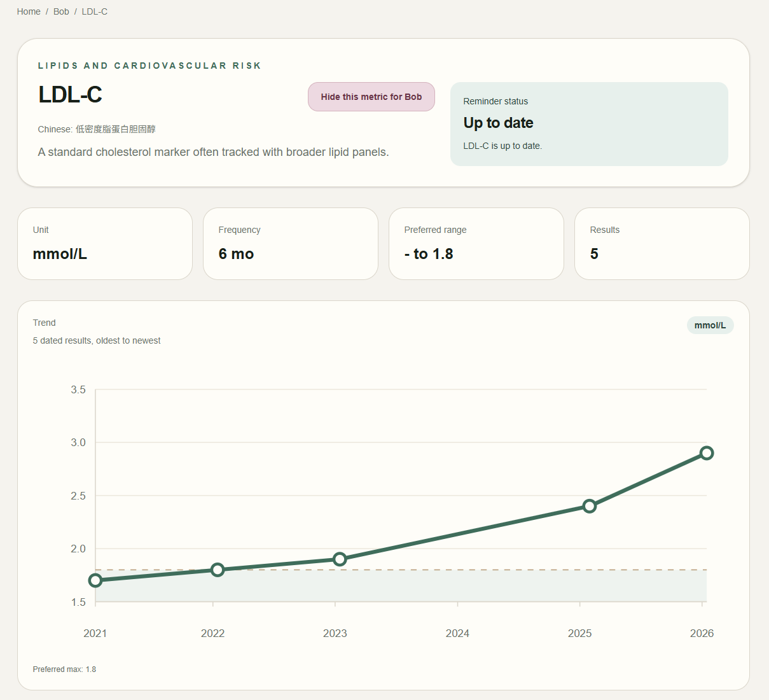This screenshot has height=700, width=769.
Task: Select the 2023 data point on chart
Action: (x=340, y=559)
